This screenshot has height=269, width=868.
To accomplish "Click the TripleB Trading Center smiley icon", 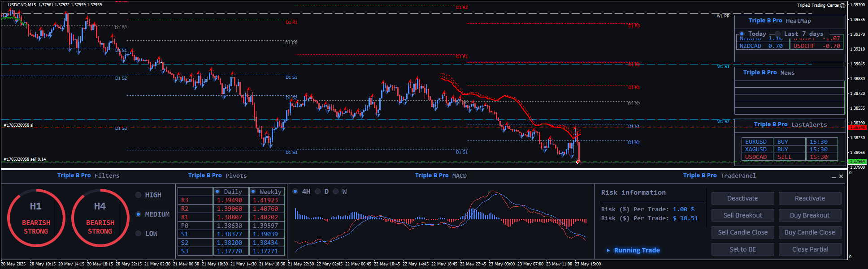I will 842,5.
